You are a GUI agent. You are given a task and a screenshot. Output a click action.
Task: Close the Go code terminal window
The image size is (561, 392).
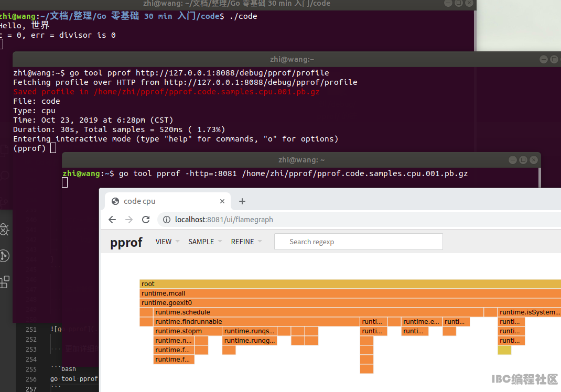(469, 3)
